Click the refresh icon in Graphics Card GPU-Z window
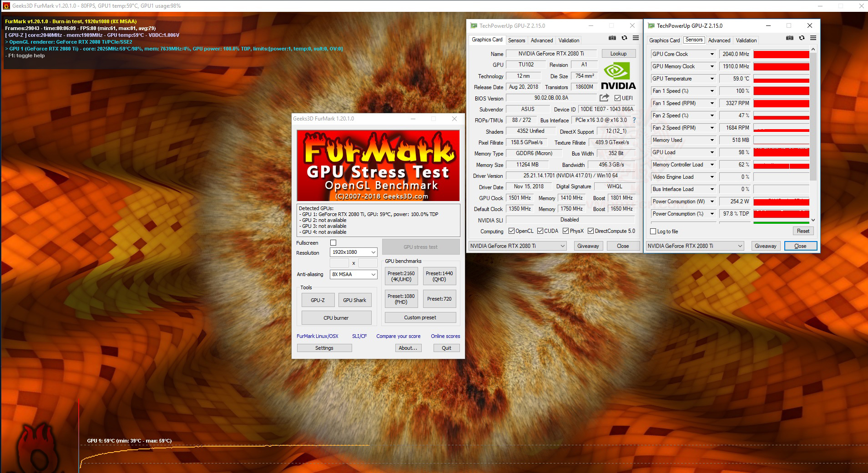The height and width of the screenshot is (473, 868). 624,38
